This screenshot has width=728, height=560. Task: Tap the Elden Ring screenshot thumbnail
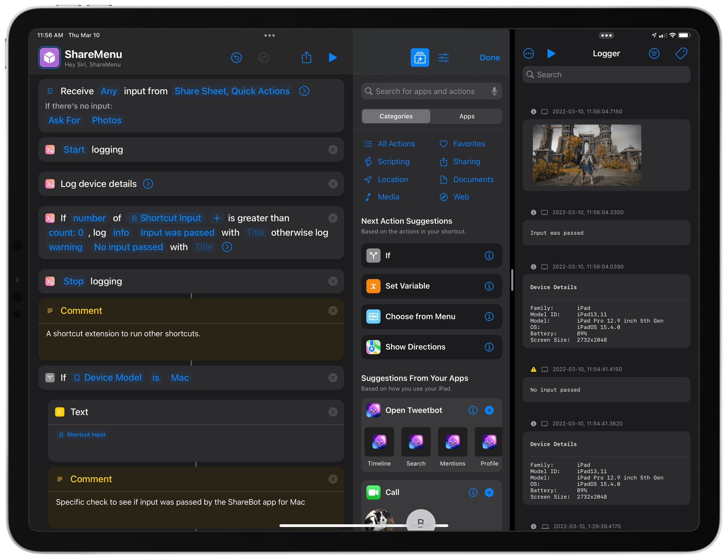pos(587,155)
